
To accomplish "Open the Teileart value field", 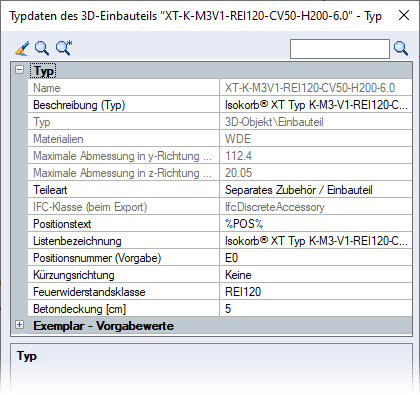I will click(316, 190).
